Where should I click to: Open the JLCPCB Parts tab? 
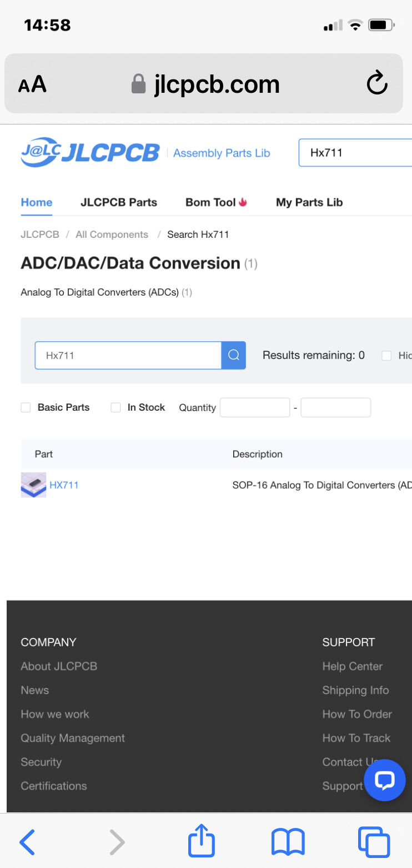(x=119, y=202)
